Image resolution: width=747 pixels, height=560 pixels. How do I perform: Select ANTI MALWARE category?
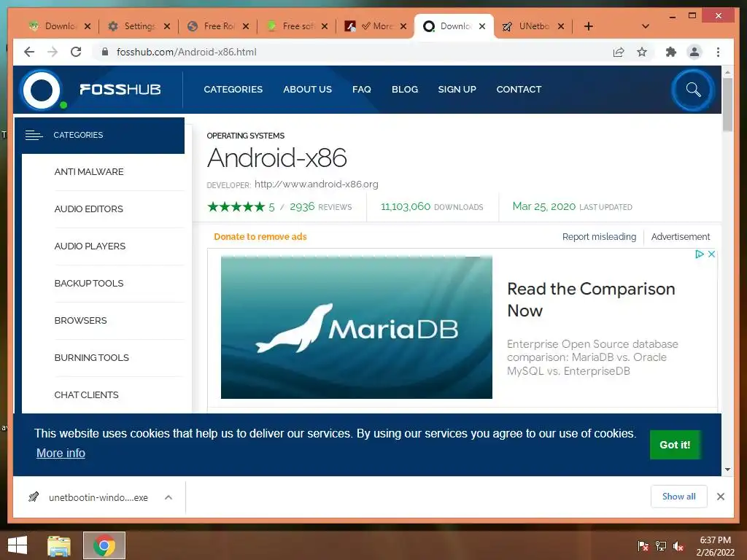point(88,172)
